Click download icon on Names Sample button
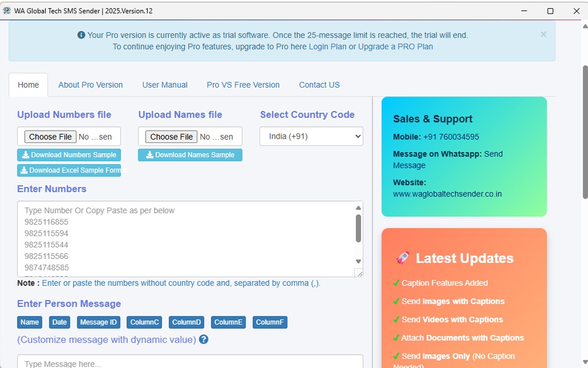 coord(150,155)
